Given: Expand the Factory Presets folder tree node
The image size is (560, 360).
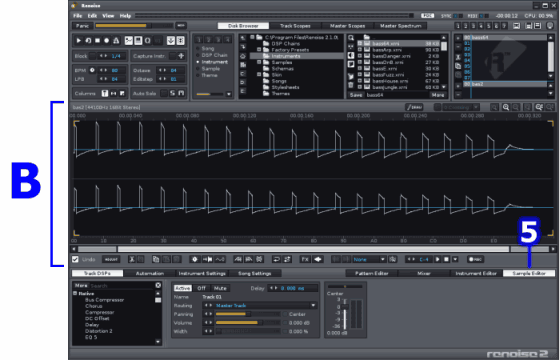Looking at the screenshot, I should (x=259, y=50).
